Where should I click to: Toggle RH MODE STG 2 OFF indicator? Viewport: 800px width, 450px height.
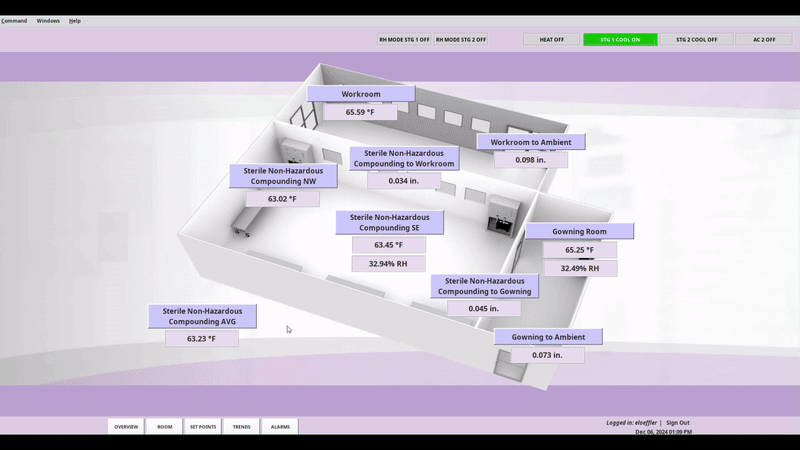click(x=461, y=40)
